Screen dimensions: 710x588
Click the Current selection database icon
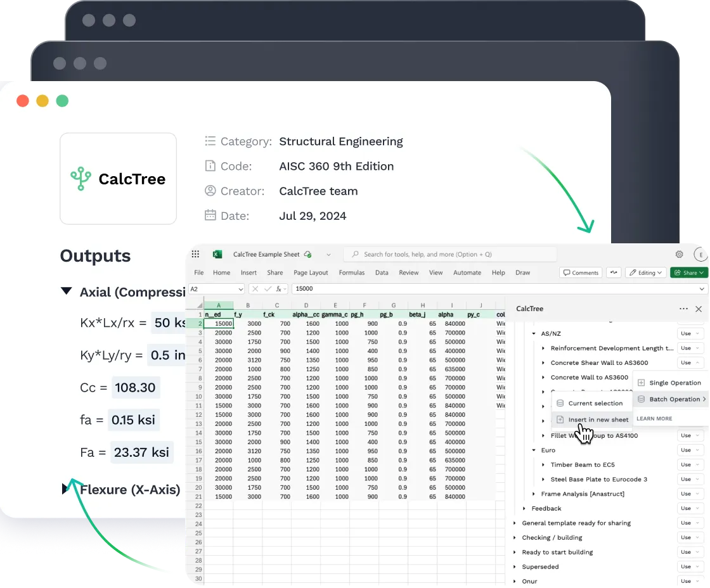click(560, 404)
